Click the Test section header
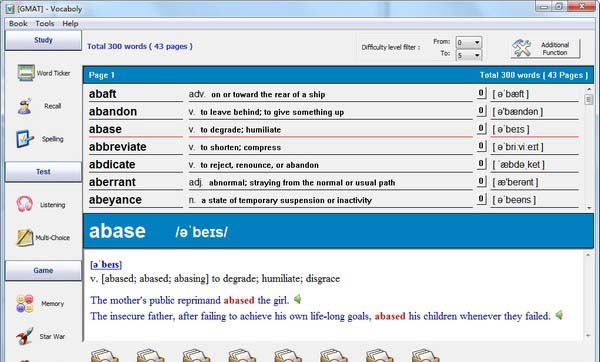 (43, 172)
